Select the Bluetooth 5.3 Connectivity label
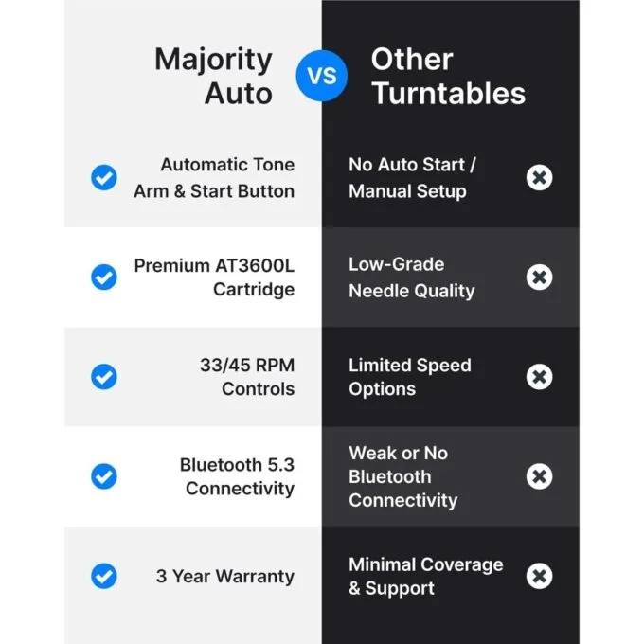This screenshot has height=644, width=644. 237,476
